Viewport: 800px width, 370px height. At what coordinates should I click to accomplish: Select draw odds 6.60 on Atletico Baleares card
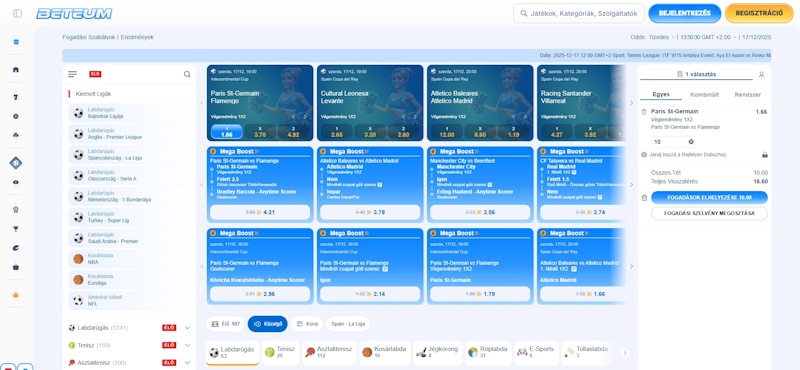pos(480,132)
